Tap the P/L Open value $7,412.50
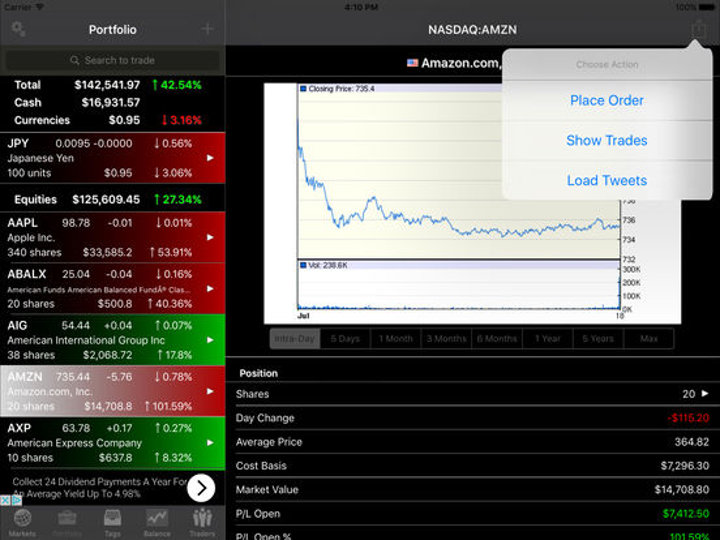This screenshot has width=720, height=540. point(686,513)
